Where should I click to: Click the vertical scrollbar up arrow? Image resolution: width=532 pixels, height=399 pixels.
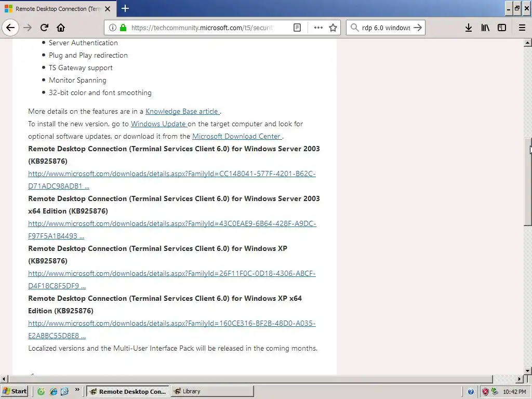(x=528, y=43)
